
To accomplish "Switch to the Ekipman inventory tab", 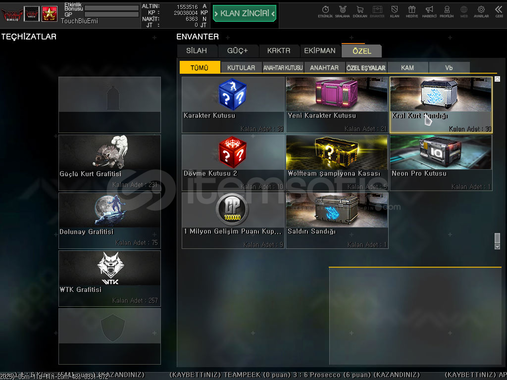I will click(x=320, y=51).
